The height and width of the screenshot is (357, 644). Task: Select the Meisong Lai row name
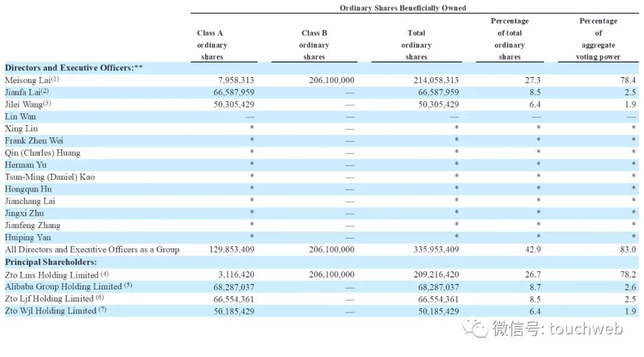[x=32, y=80]
